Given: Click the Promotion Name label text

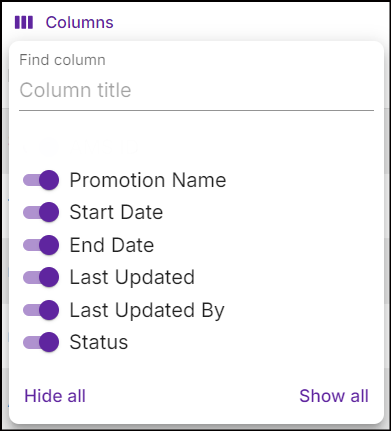Looking at the screenshot, I should click(148, 180).
